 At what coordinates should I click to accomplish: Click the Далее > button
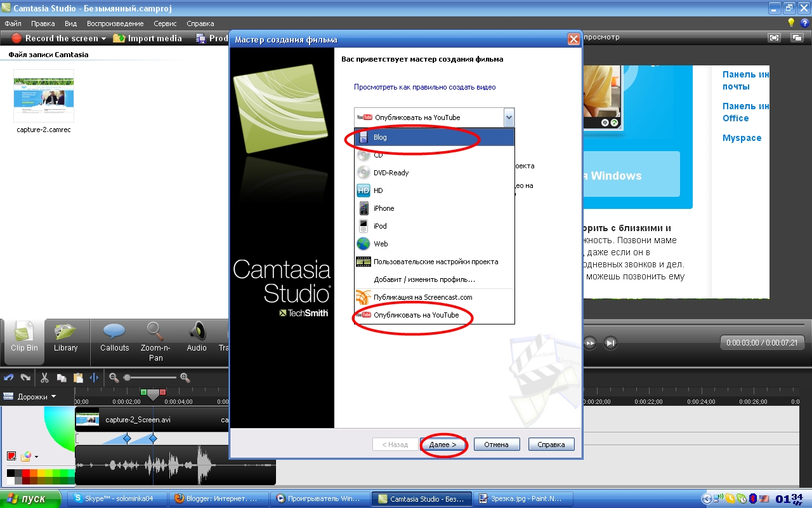442,444
